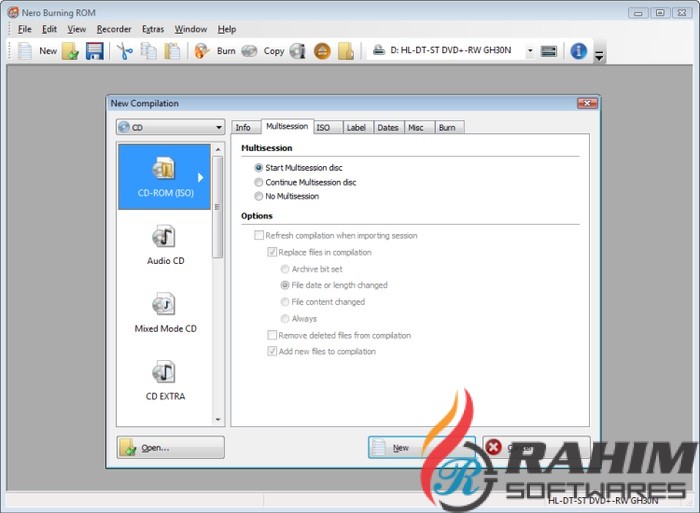Open the blue information icon
700x513 pixels.
click(x=579, y=51)
